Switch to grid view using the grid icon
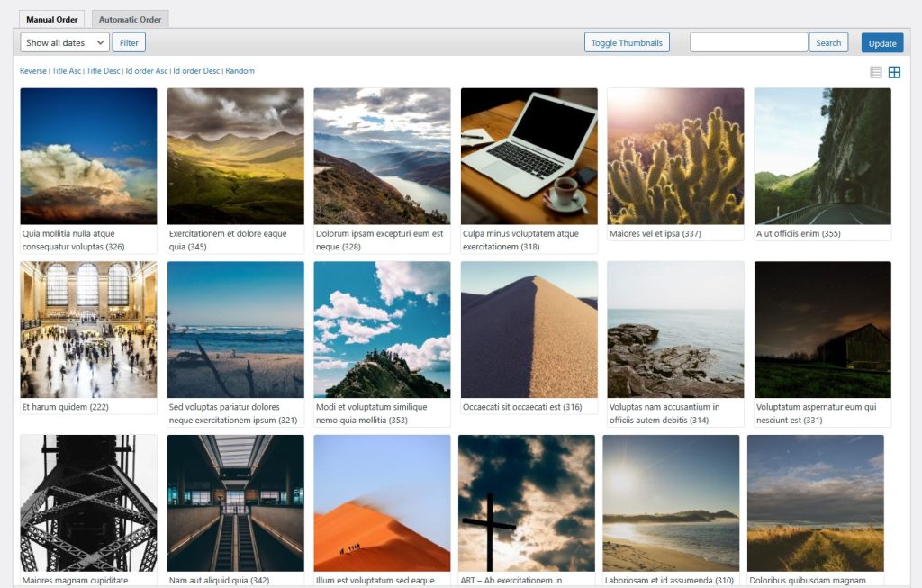The image size is (922, 588). point(895,71)
